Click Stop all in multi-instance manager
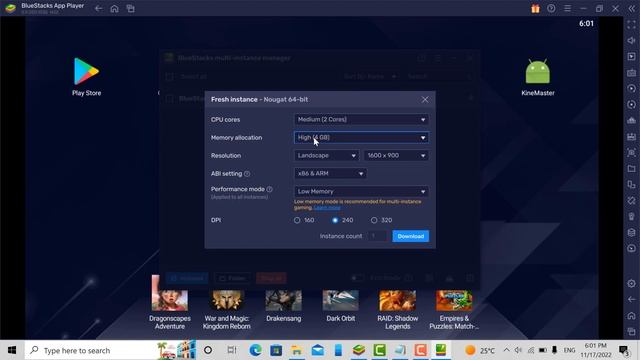This screenshot has width=640, height=360. pos(271,278)
